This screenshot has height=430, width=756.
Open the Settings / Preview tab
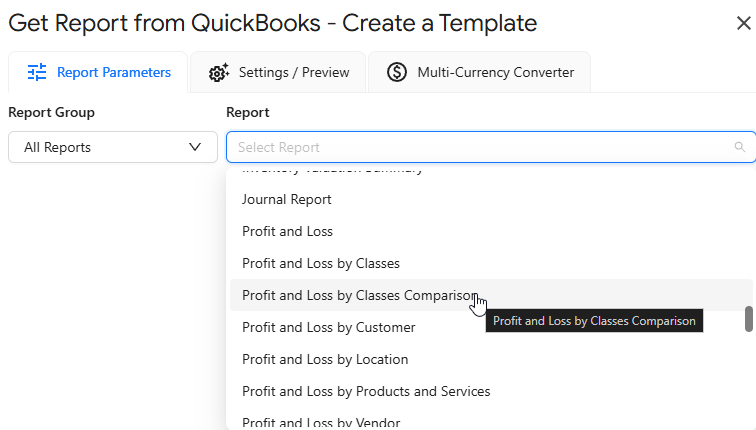(279, 72)
